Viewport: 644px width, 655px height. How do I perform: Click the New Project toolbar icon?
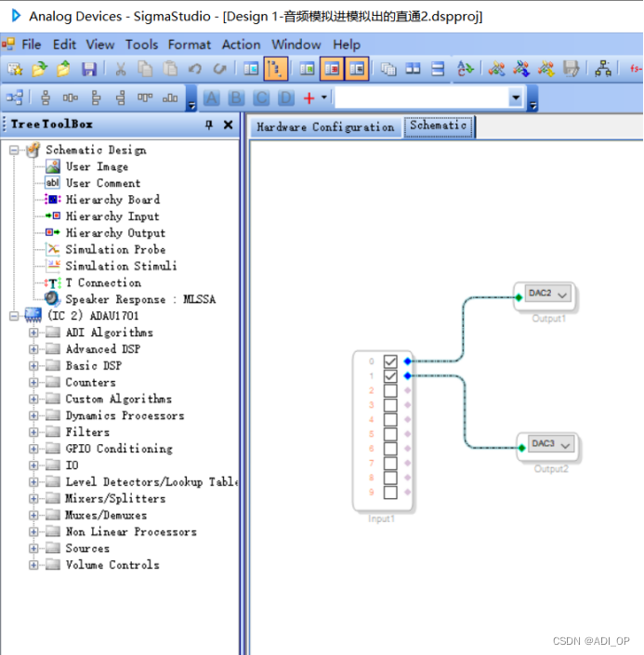tap(15, 69)
